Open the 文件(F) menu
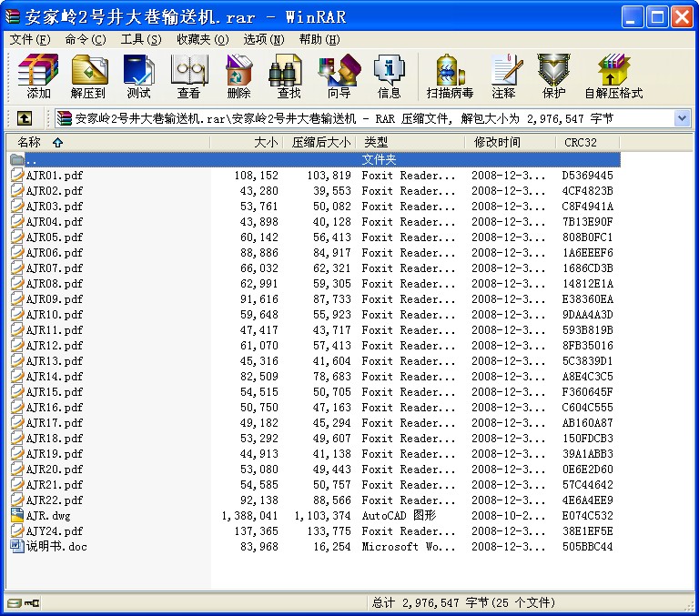Image resolution: width=699 pixels, height=616 pixels. click(x=30, y=40)
